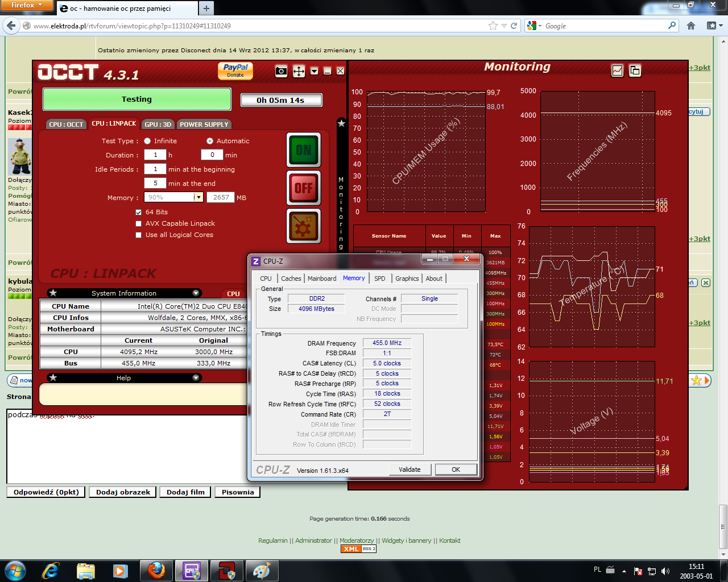Open Windows Explorer from the taskbar
This screenshot has width=728, height=582.
pos(86,571)
